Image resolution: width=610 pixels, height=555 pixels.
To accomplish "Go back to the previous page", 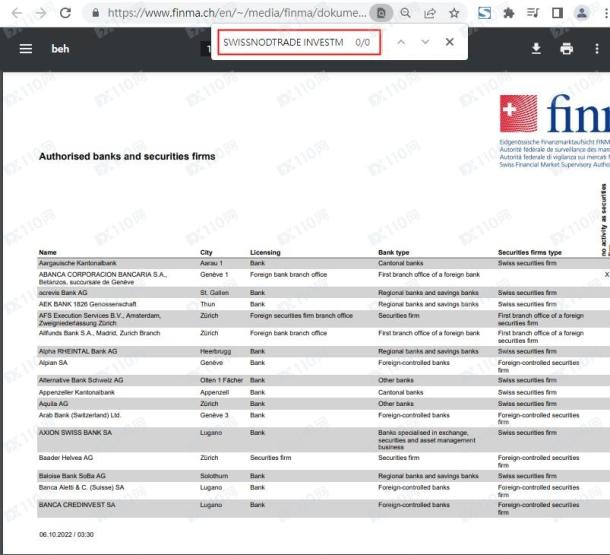I will [x=17, y=13].
